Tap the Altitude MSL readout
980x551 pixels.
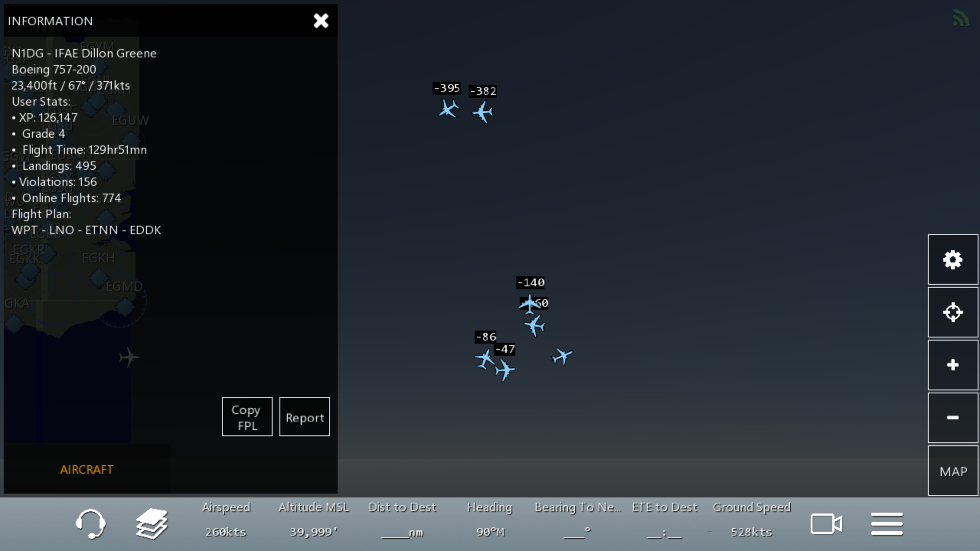click(314, 520)
